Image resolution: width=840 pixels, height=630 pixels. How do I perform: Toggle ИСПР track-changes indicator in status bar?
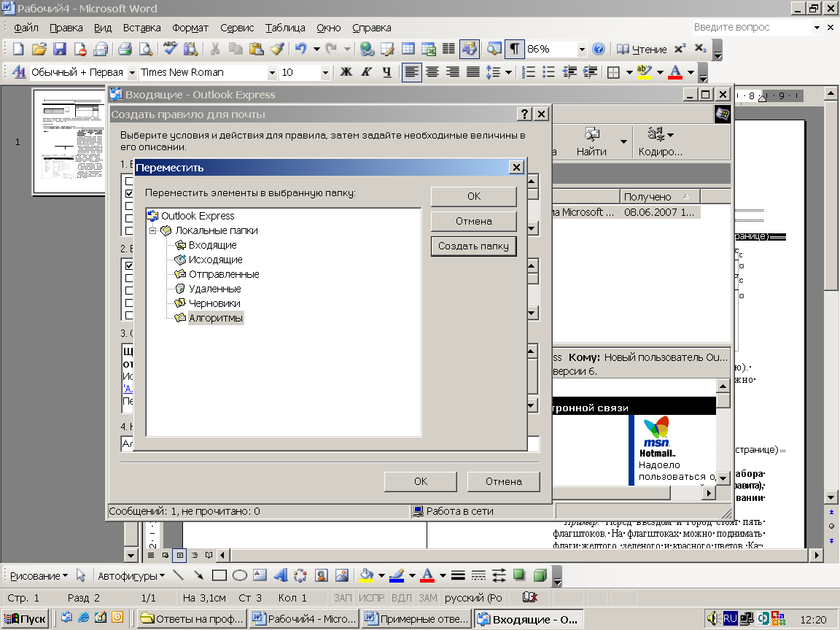tap(372, 598)
